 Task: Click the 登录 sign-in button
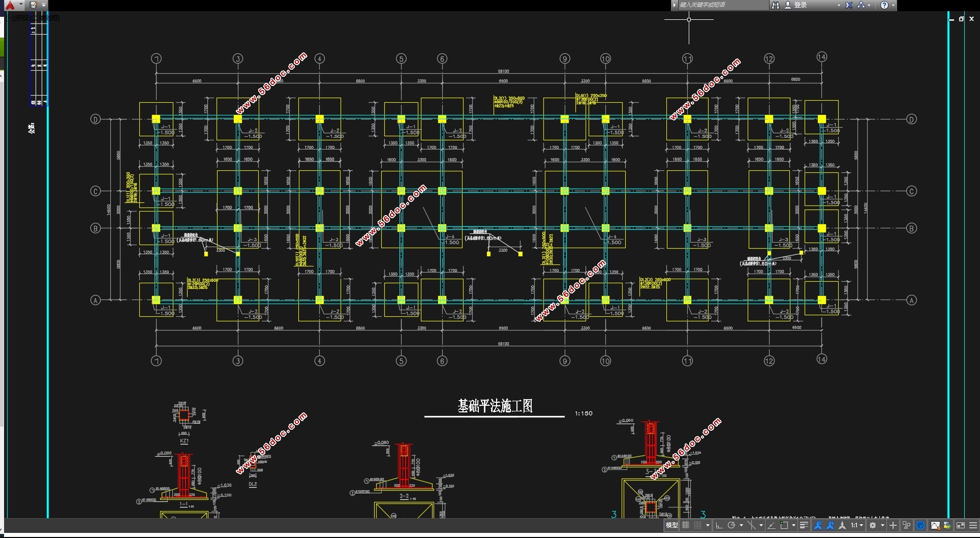coord(801,5)
